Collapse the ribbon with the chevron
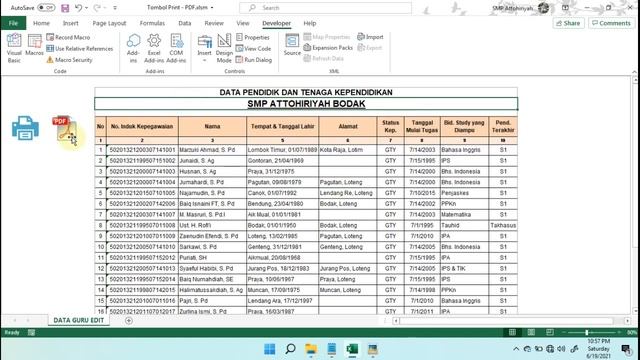Screen dimensions: 640x360 point(634,72)
